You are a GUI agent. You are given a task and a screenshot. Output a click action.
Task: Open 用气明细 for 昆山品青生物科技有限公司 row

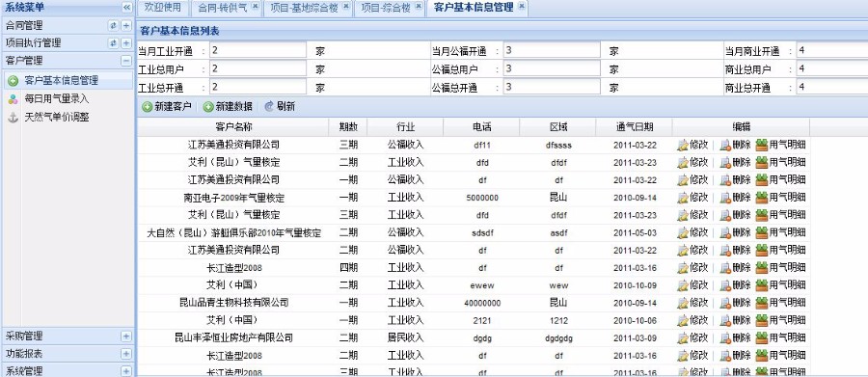click(781, 303)
